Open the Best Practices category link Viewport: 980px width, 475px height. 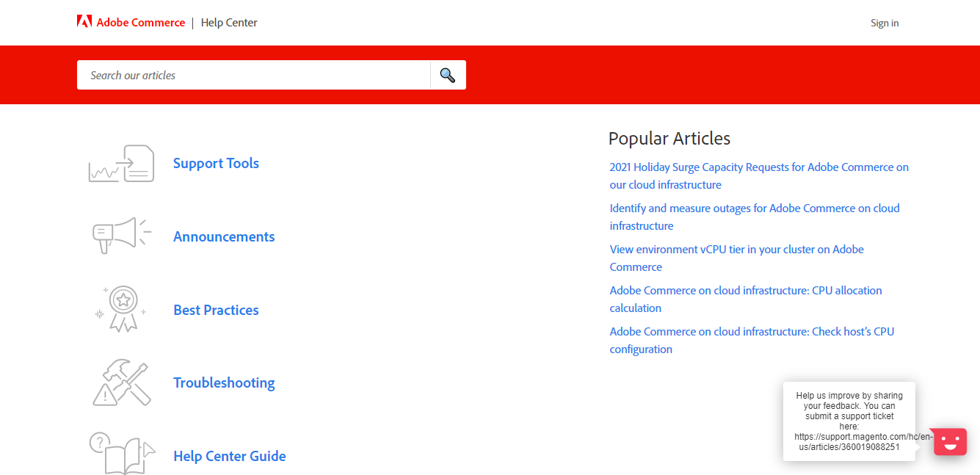coord(216,311)
